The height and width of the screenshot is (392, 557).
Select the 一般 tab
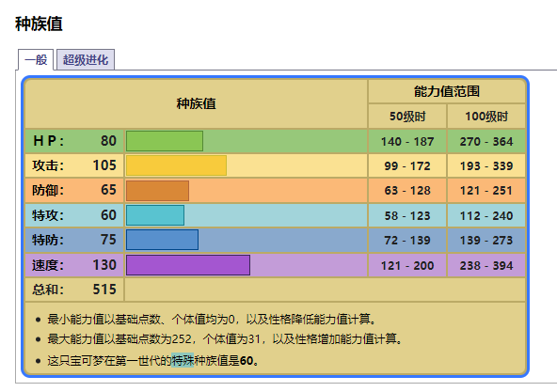[x=36, y=59]
